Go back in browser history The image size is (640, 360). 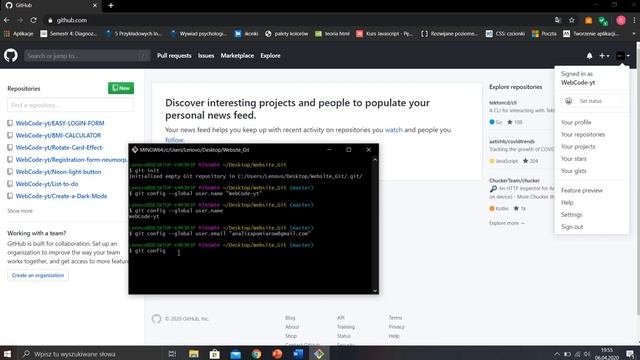(x=7, y=20)
